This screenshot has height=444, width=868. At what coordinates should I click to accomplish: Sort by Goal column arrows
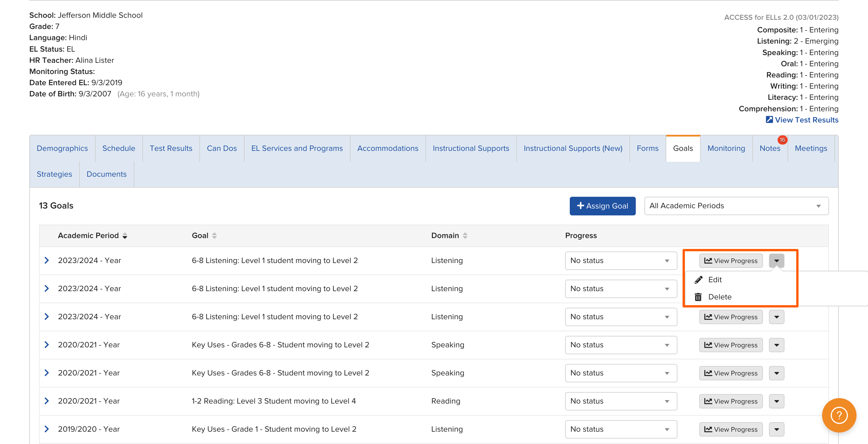click(x=214, y=236)
